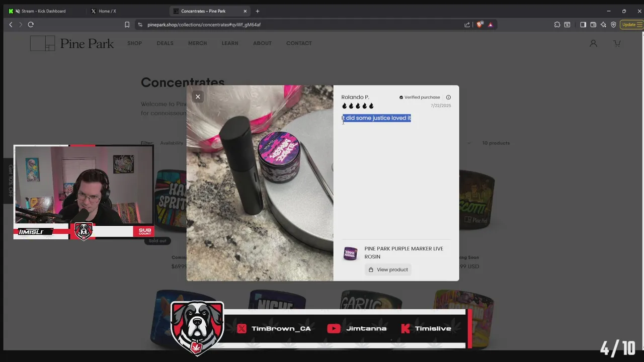Click YouTube icon in stream banner
Image resolution: width=644 pixels, height=362 pixels.
[x=334, y=329]
